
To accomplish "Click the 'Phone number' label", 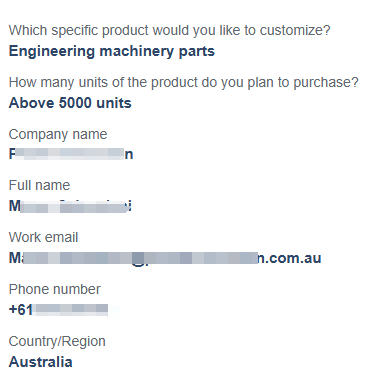I will pyautogui.click(x=54, y=289).
